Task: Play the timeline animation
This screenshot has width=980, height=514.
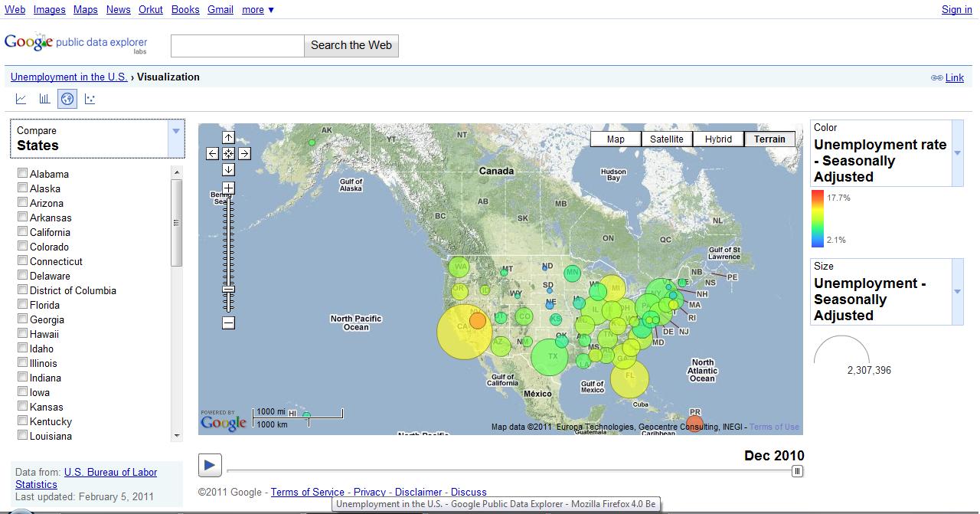Action: coord(210,465)
